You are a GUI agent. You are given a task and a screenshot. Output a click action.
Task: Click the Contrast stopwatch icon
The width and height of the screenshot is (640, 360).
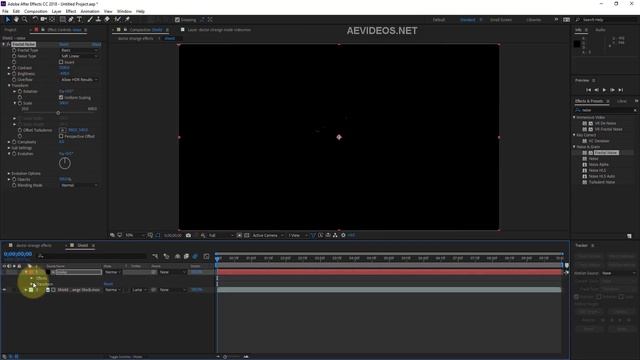[x=14, y=68]
